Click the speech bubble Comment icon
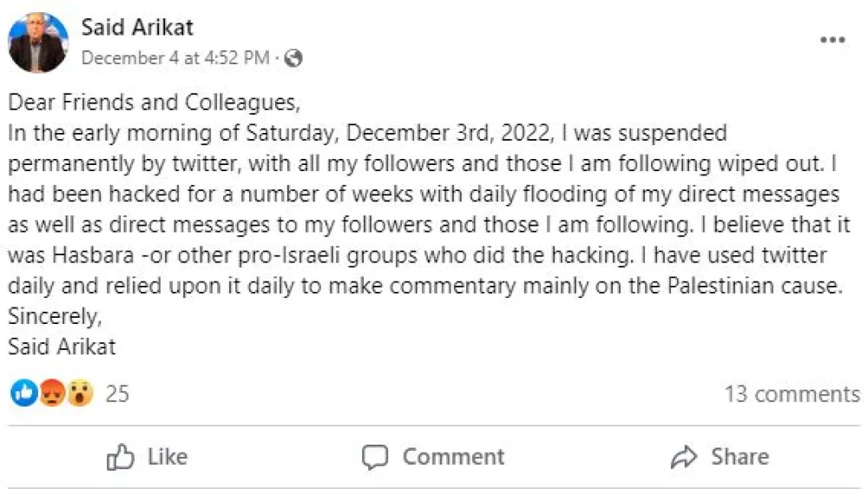 click(x=375, y=457)
